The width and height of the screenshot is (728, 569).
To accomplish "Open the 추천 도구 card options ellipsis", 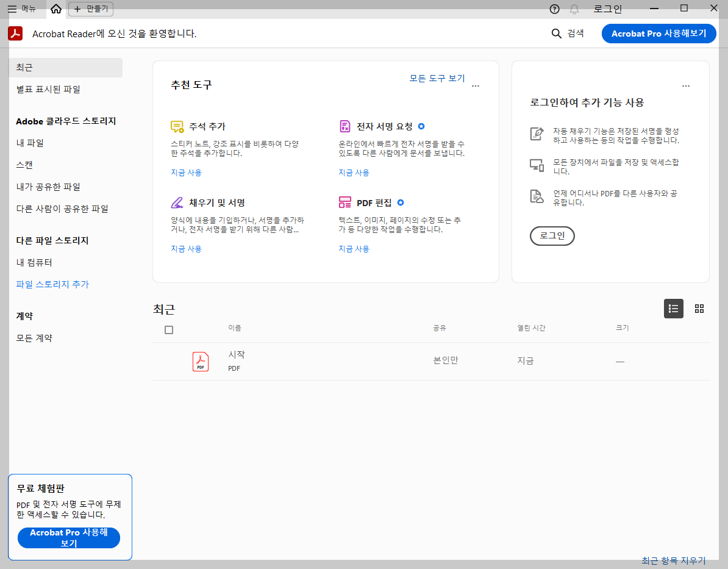I will coord(476,86).
